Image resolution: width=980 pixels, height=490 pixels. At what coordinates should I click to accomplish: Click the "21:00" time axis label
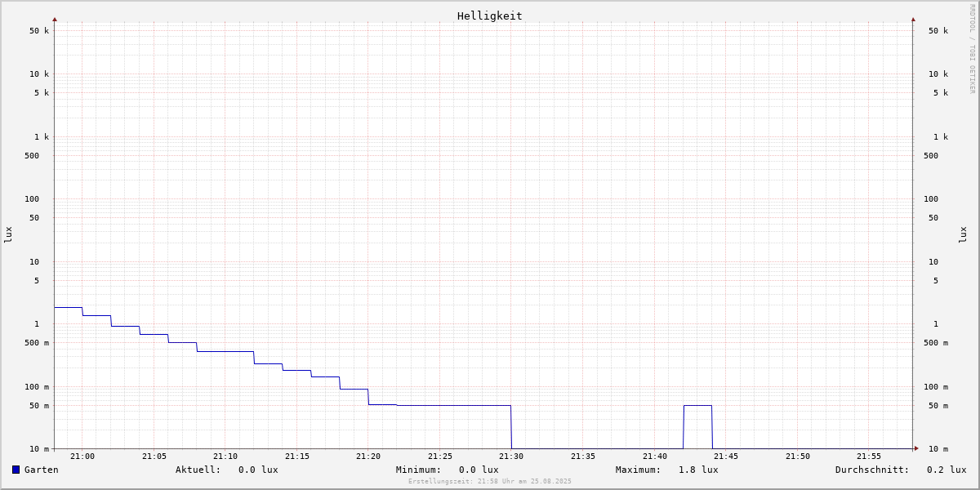[82, 457]
